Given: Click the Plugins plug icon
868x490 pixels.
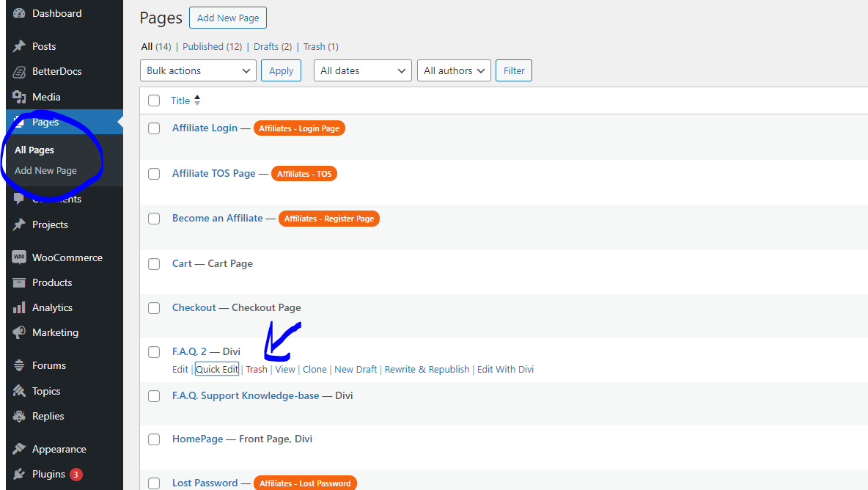Looking at the screenshot, I should 19,474.
